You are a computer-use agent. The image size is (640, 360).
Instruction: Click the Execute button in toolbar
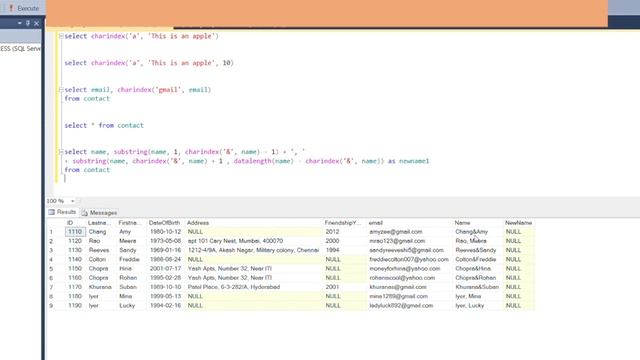tap(24, 8)
